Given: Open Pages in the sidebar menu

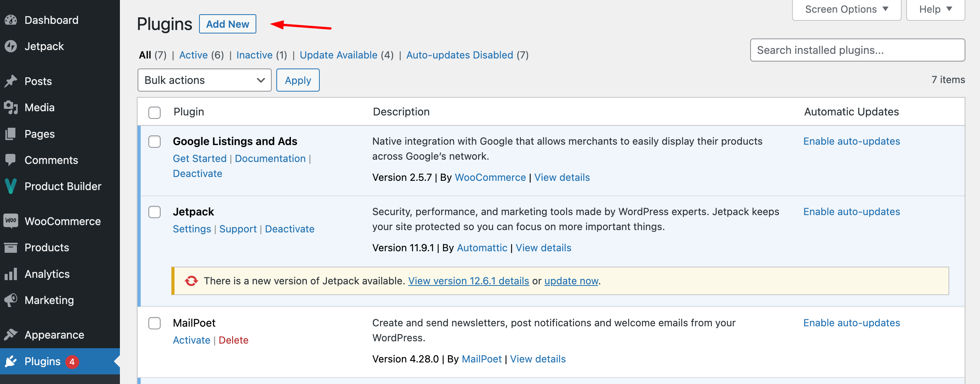Looking at the screenshot, I should (x=40, y=134).
